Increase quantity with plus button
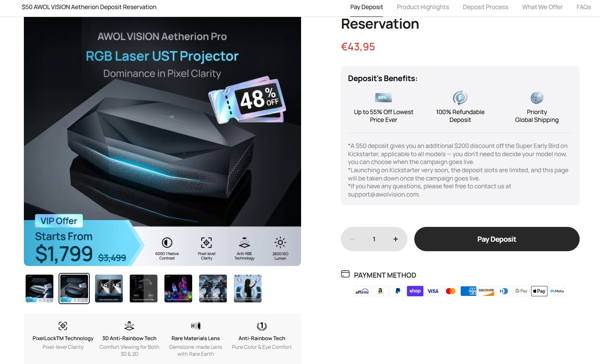 [396, 239]
